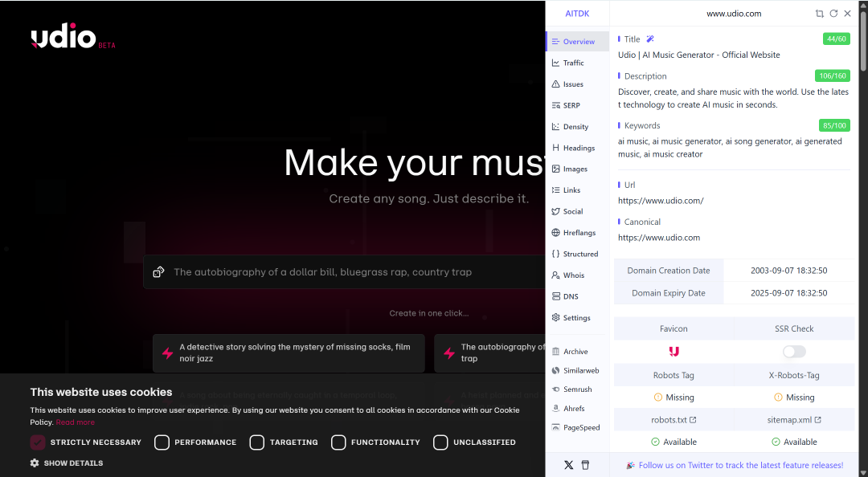
Task: Click the Canonical value https://www.udio.com
Action: 659,238
